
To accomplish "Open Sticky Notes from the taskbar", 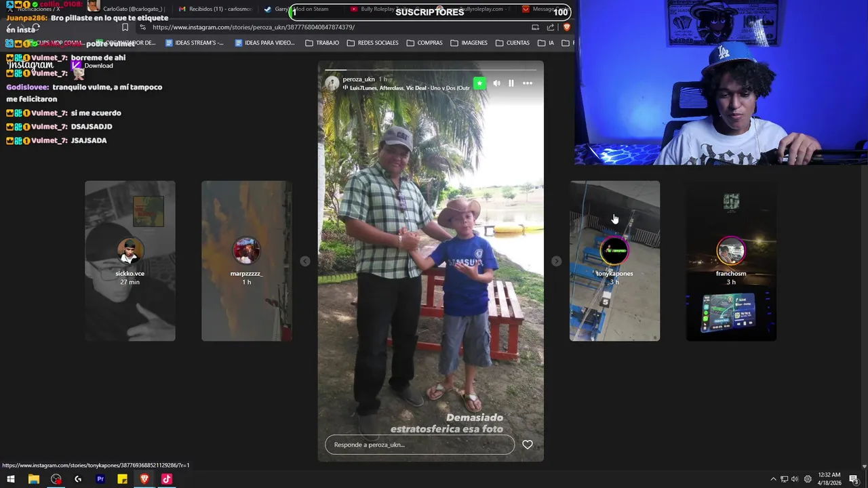I will [122, 479].
